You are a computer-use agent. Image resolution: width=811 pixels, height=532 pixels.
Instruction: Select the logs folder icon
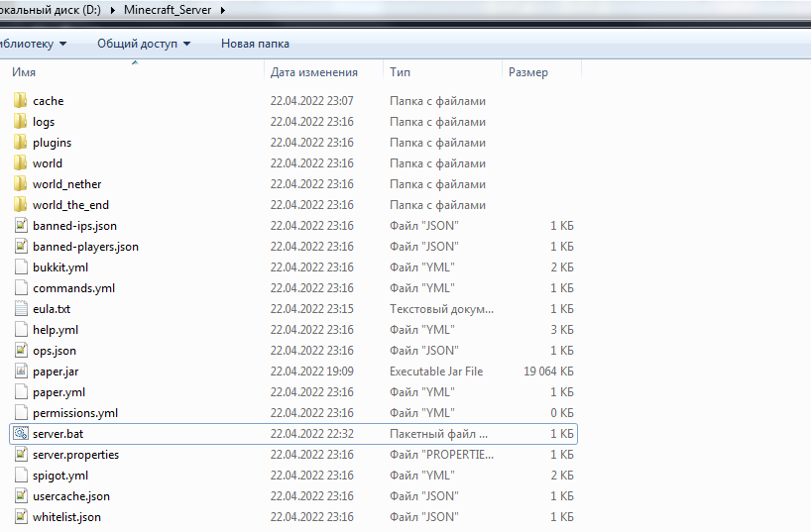click(20, 122)
